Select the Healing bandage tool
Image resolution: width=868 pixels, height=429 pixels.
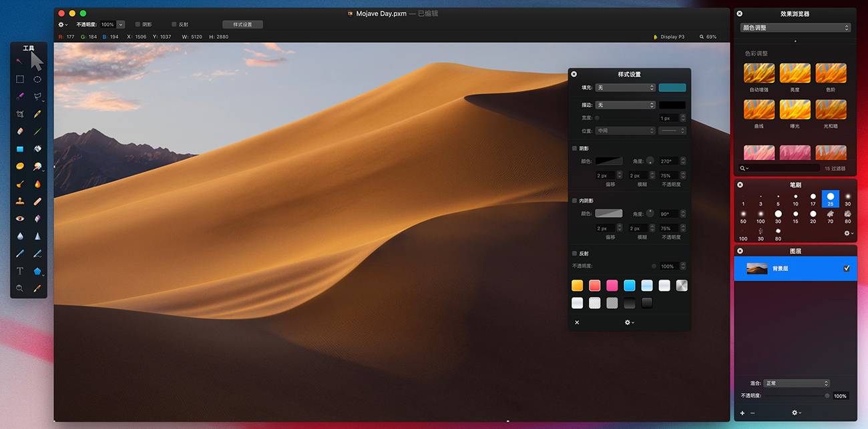pyautogui.click(x=37, y=201)
